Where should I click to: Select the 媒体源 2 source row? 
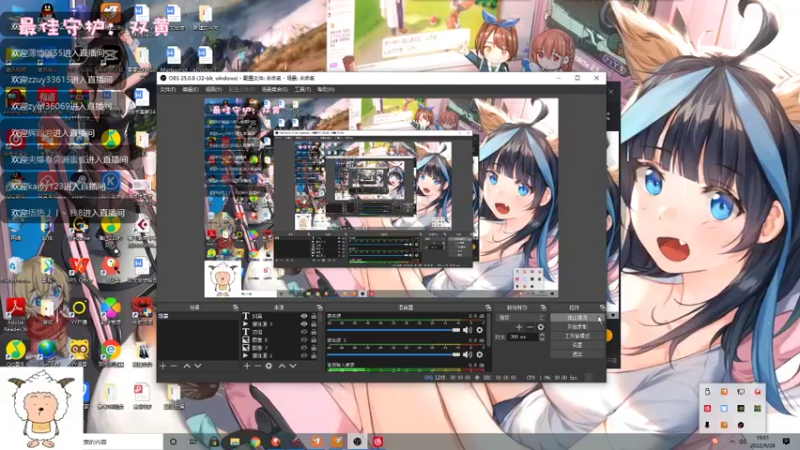pos(279,356)
